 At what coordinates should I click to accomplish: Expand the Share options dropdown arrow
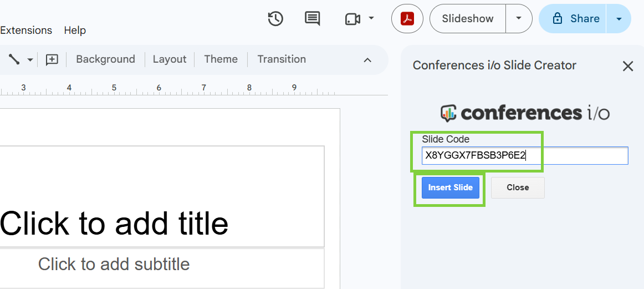(x=619, y=18)
